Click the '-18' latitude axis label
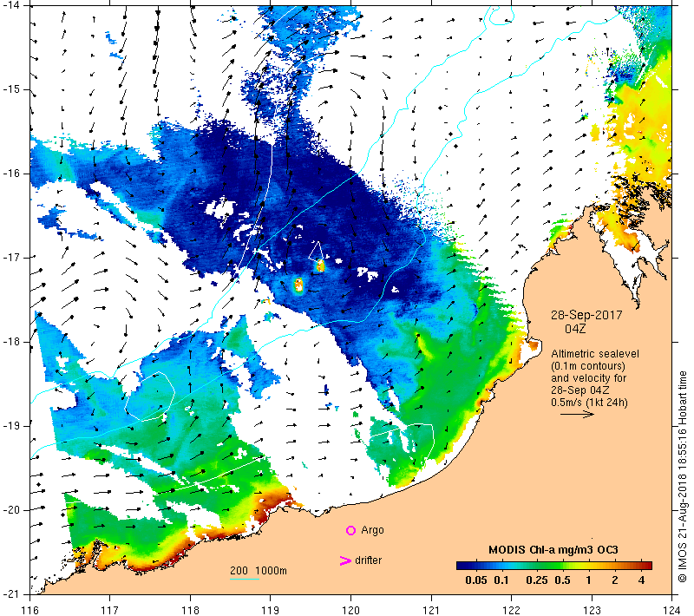The image size is (694, 616). coord(11,342)
